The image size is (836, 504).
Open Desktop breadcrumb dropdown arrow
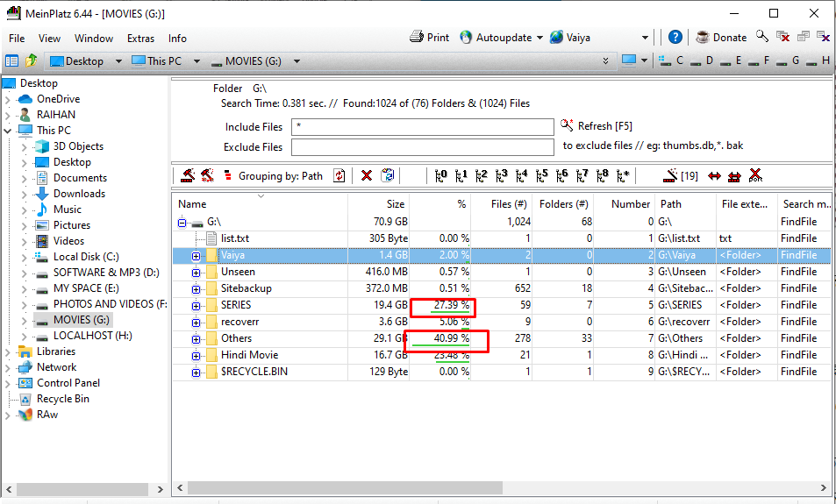click(x=118, y=61)
